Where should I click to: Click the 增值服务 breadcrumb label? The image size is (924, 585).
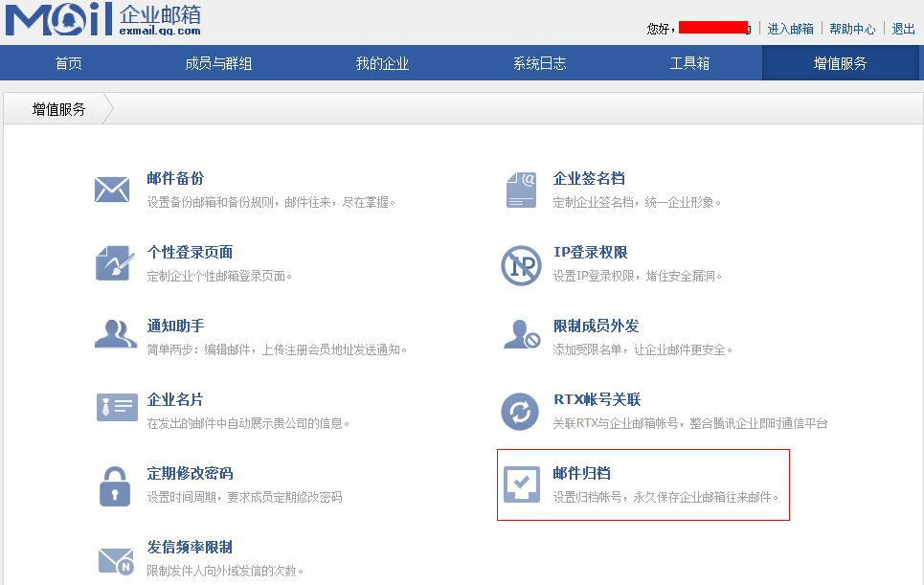coord(59,109)
